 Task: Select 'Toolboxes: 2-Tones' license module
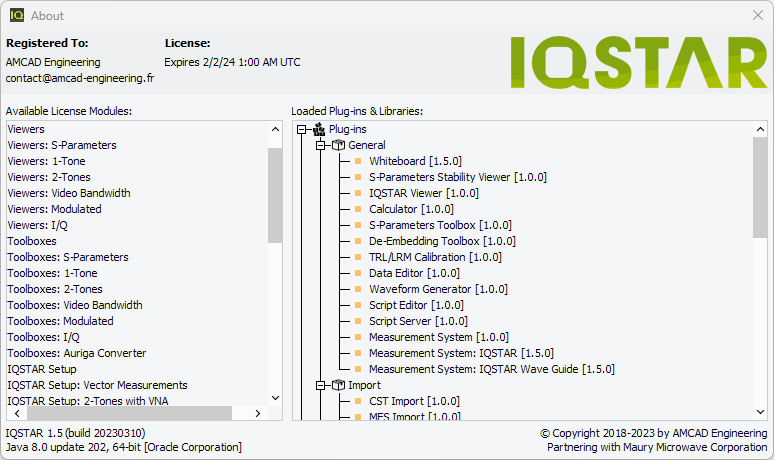pos(55,289)
